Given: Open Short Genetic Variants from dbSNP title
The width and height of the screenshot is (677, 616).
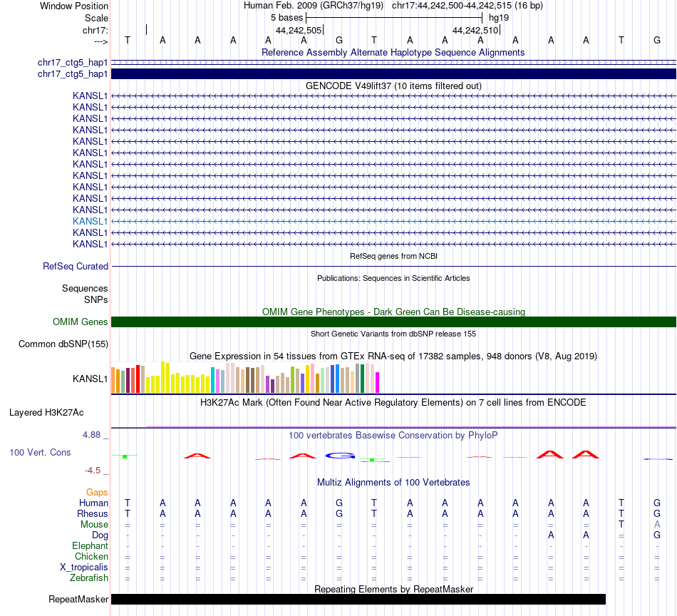Looking at the screenshot, I should (x=393, y=334).
